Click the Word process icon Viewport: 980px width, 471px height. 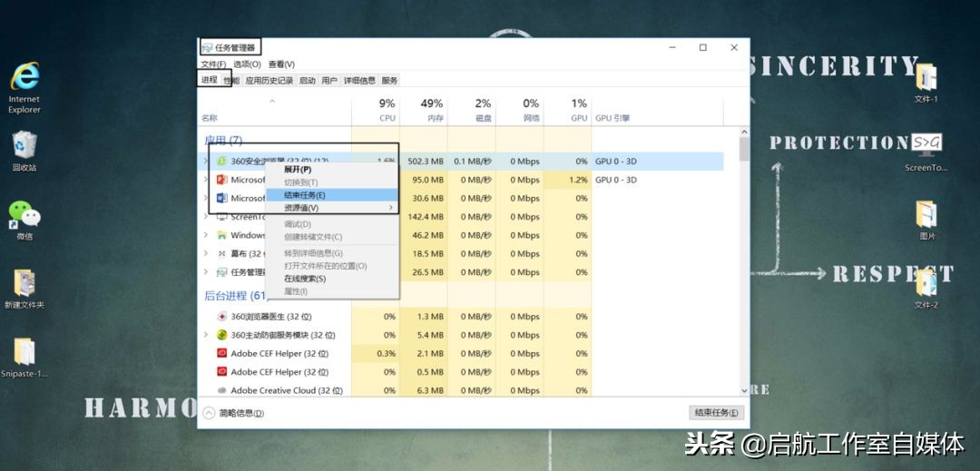coord(221,198)
